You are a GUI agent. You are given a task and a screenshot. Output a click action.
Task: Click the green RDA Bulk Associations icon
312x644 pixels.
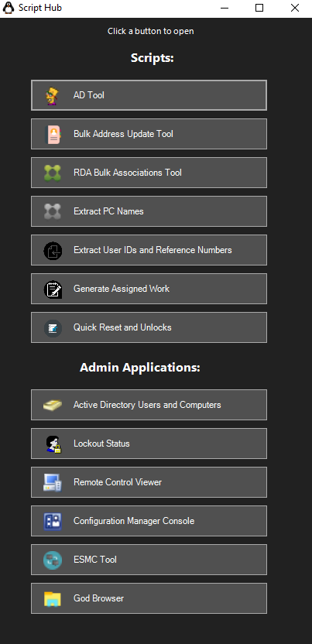[x=53, y=173]
